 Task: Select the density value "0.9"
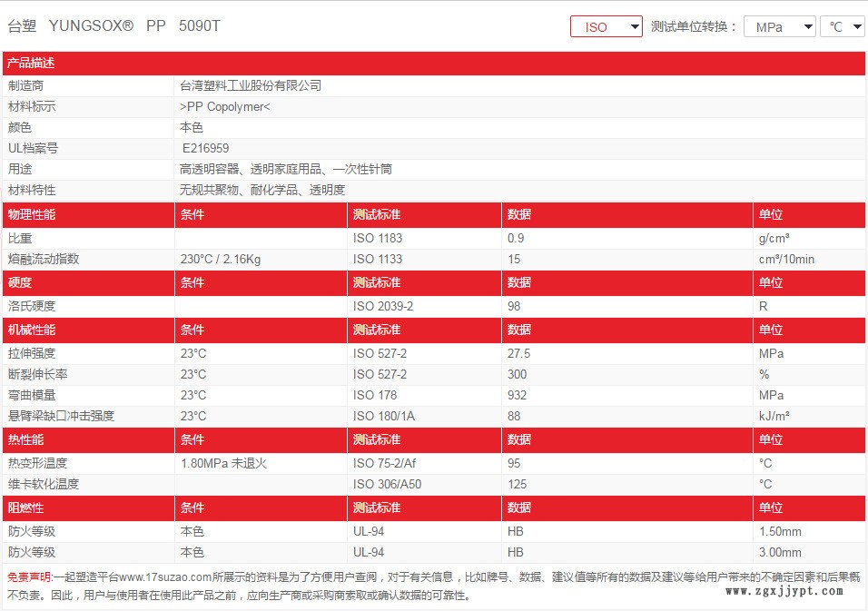tap(516, 239)
